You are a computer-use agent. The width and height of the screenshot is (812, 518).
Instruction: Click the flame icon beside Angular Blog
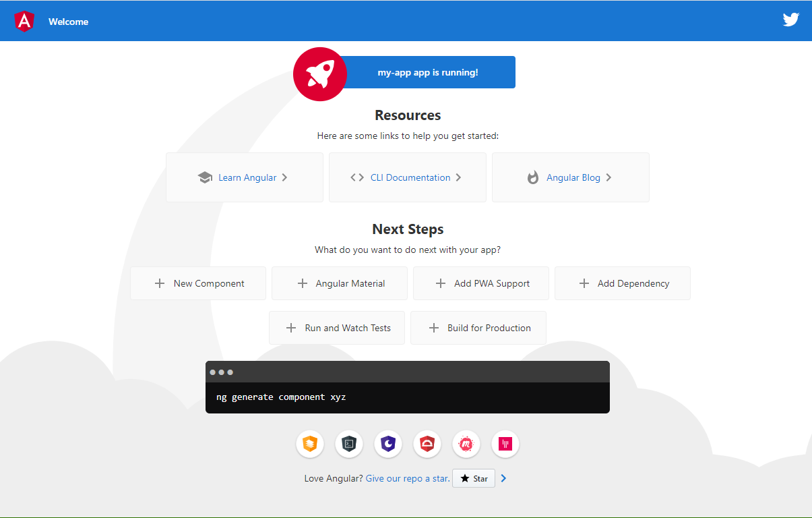533,177
